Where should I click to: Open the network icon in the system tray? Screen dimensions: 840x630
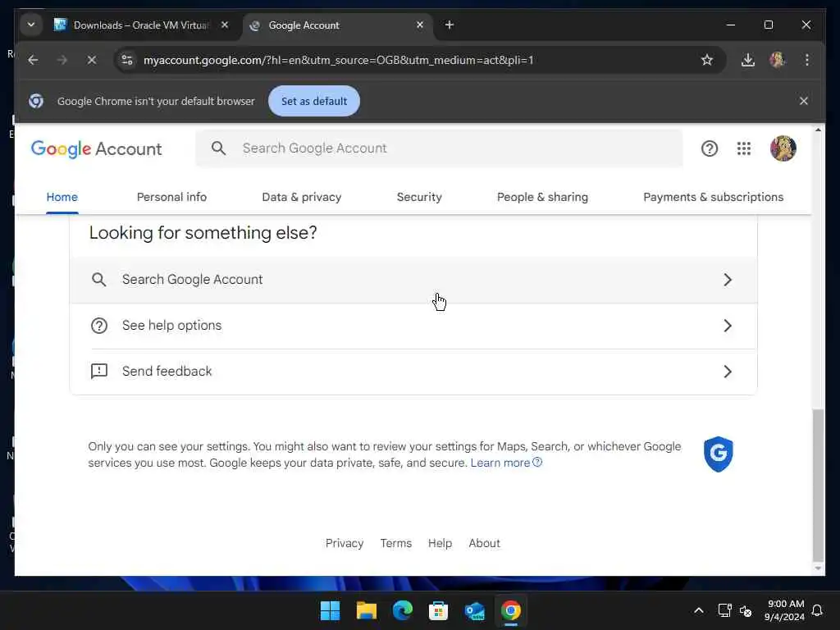pyautogui.click(x=724, y=610)
